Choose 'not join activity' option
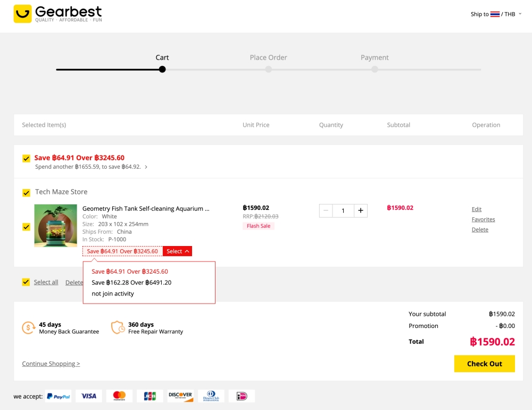This screenshot has width=532, height=410. coord(113,293)
